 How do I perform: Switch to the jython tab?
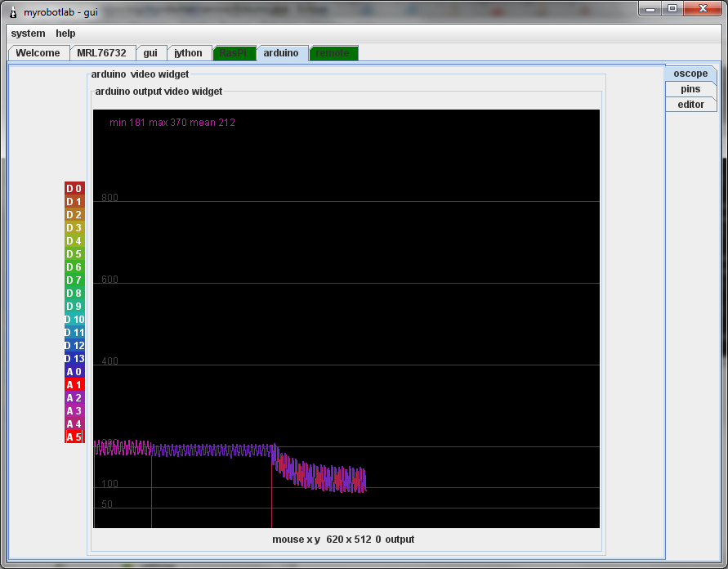pyautogui.click(x=188, y=53)
